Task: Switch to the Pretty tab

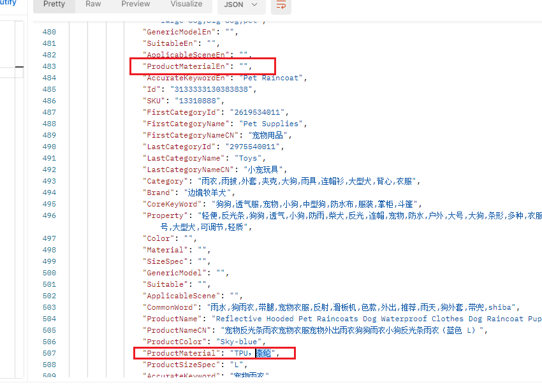Action: tap(54, 4)
